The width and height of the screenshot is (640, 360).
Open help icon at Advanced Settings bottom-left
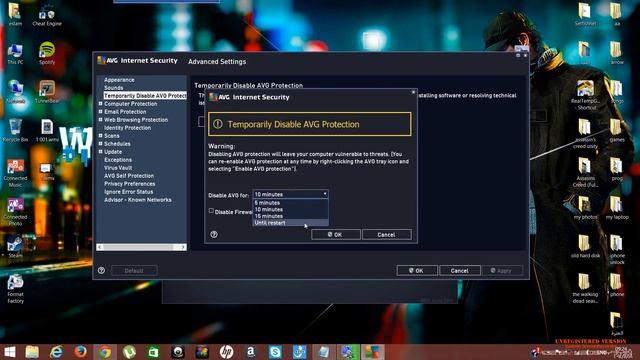[x=101, y=270]
